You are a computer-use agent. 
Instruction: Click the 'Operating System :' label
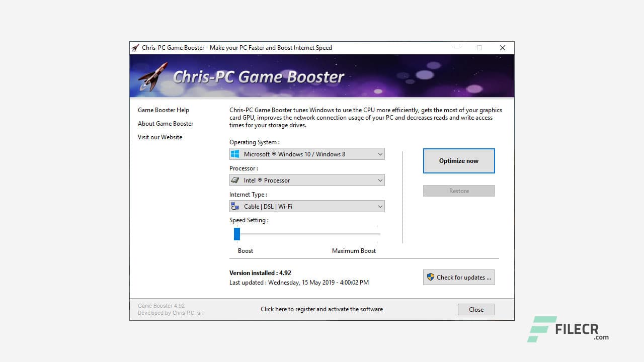tap(255, 142)
